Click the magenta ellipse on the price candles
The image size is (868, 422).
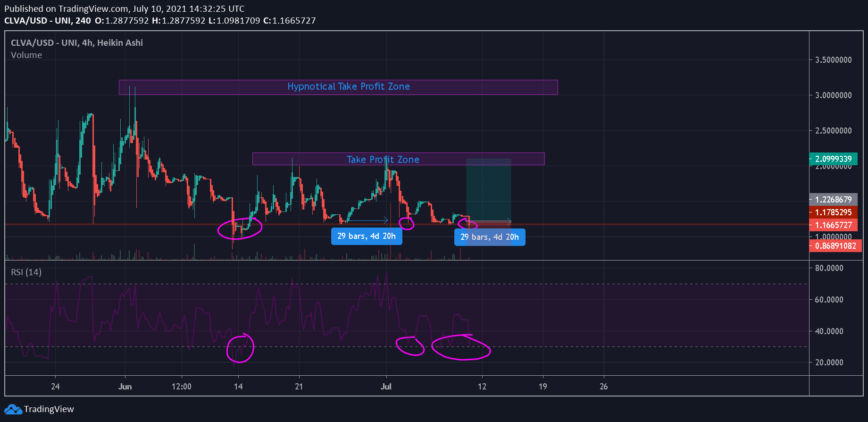click(240, 229)
